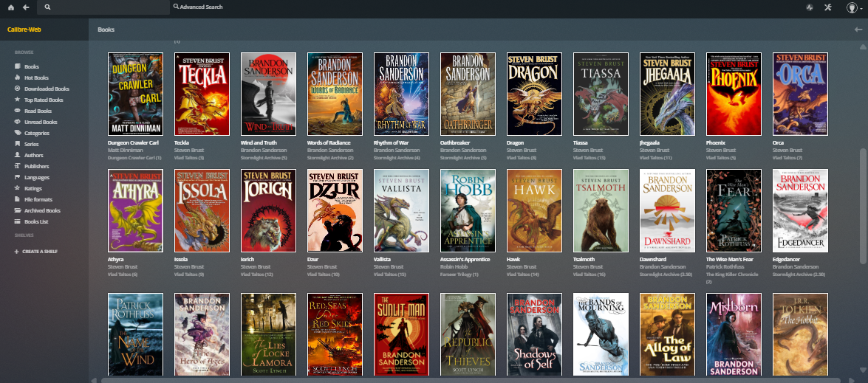868x383 pixels.
Task: Open the admin tools wrench icon
Action: click(x=827, y=7)
